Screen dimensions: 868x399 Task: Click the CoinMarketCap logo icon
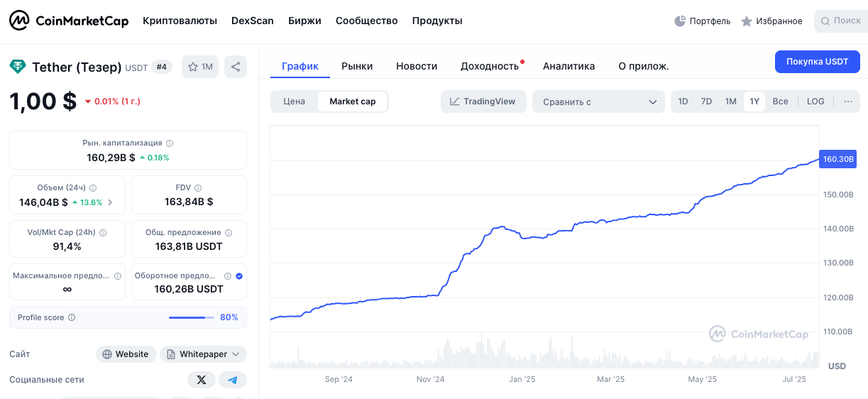(x=19, y=21)
